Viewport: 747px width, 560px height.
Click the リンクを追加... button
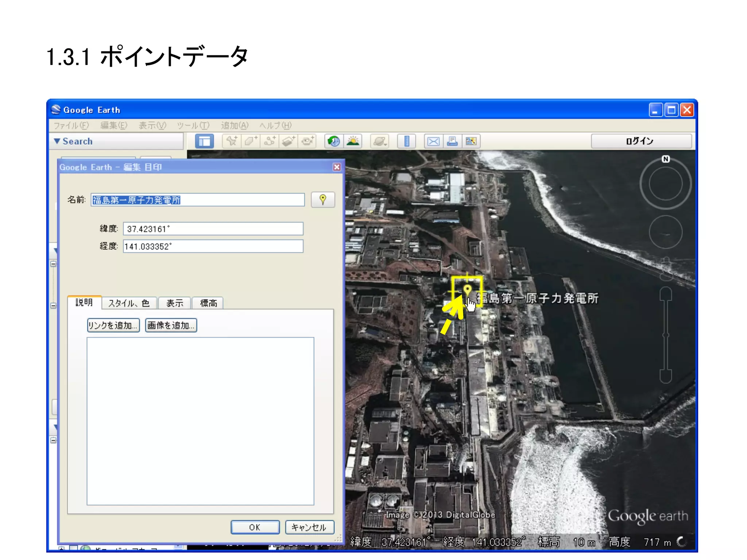click(113, 325)
